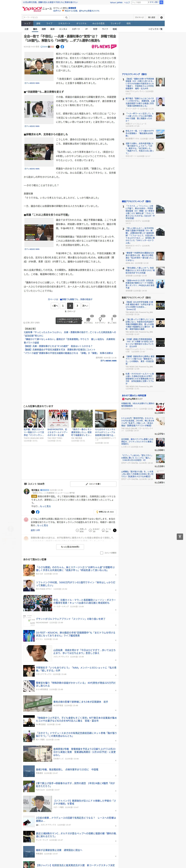Share the second comment on X
This screenshot has width=186, height=868.
[x=115, y=530]
